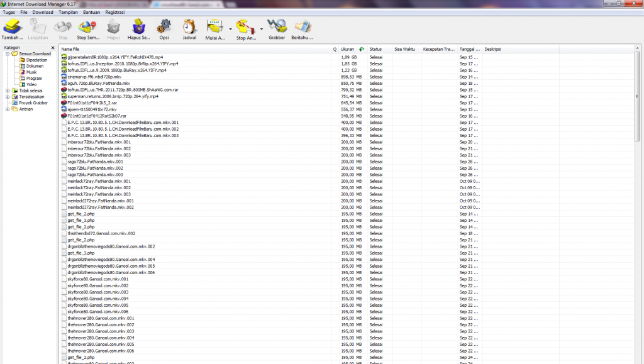Click the download list vertical scrollbar

pos(637,96)
